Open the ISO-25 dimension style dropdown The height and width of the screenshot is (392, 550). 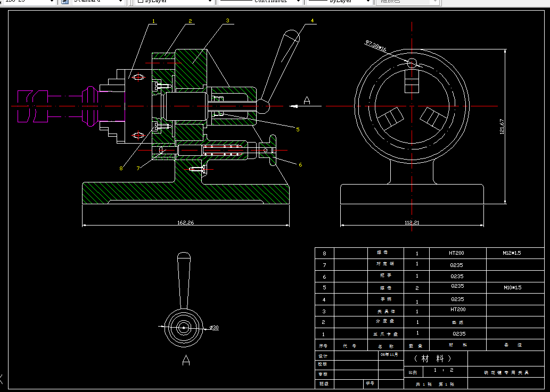pyautogui.click(x=51, y=2)
